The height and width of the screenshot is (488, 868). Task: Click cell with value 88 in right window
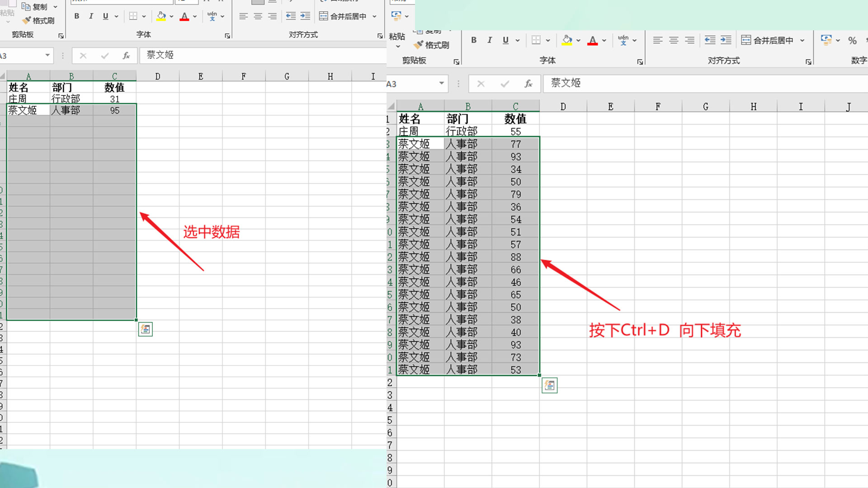(516, 257)
